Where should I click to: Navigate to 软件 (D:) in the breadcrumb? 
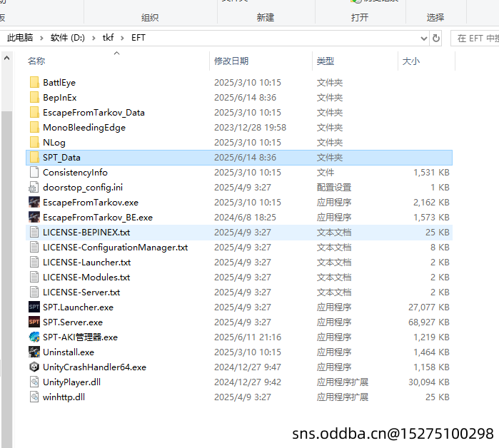point(68,38)
